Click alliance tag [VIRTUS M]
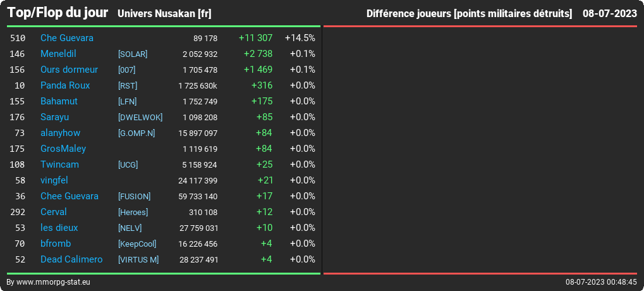 click(138, 260)
